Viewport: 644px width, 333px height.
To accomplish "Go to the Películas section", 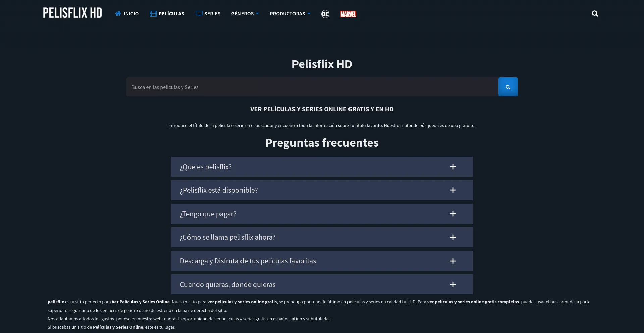I will pos(167,14).
